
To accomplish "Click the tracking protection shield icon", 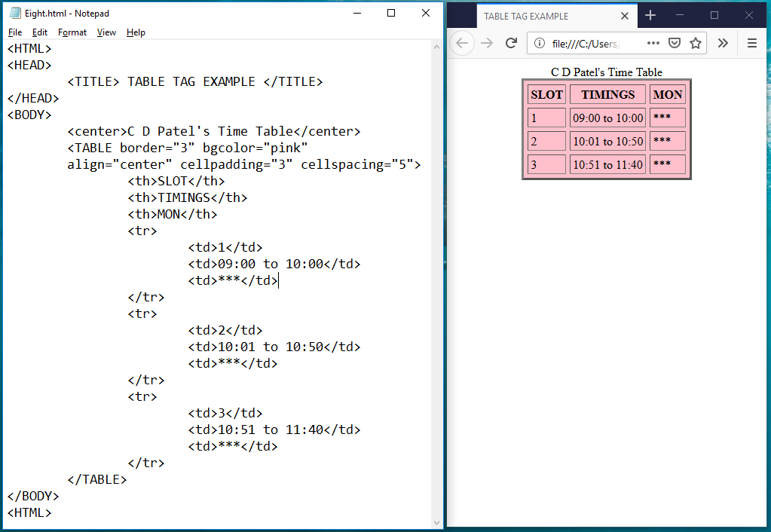I will pyautogui.click(x=674, y=43).
